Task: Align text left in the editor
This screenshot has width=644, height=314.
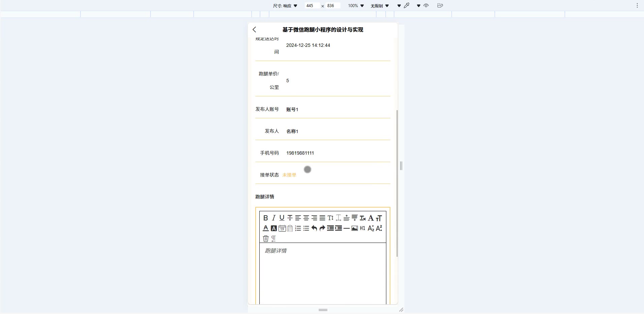Action: tap(298, 218)
